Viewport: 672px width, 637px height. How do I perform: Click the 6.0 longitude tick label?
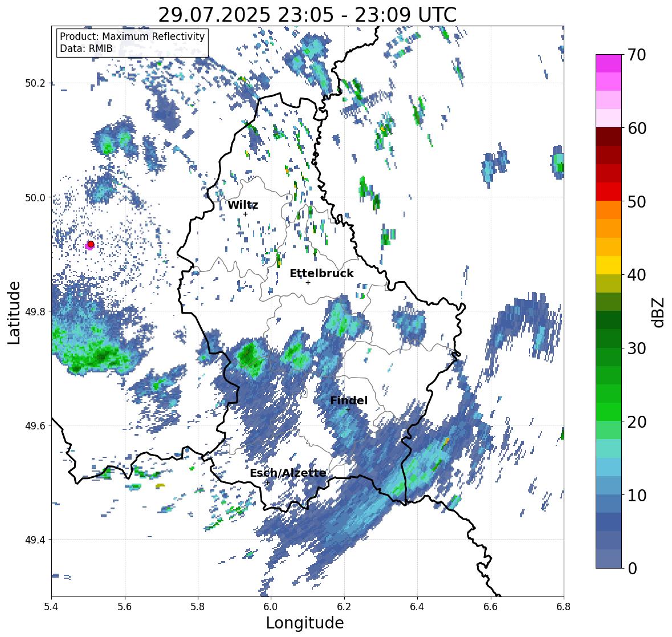(x=271, y=606)
